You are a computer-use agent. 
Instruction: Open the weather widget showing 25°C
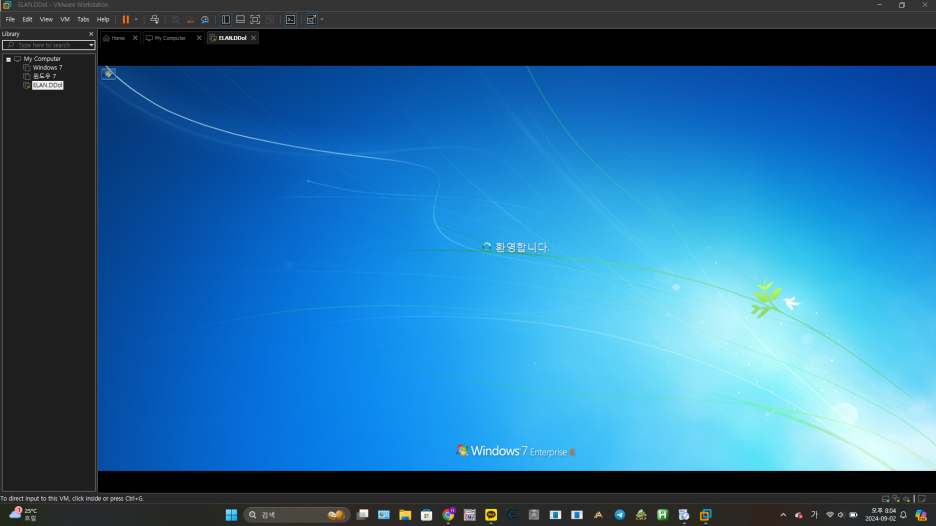23,515
